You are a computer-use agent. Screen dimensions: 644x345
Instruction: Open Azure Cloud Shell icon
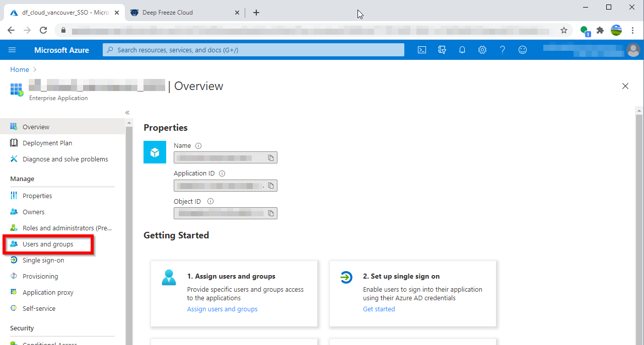(422, 50)
